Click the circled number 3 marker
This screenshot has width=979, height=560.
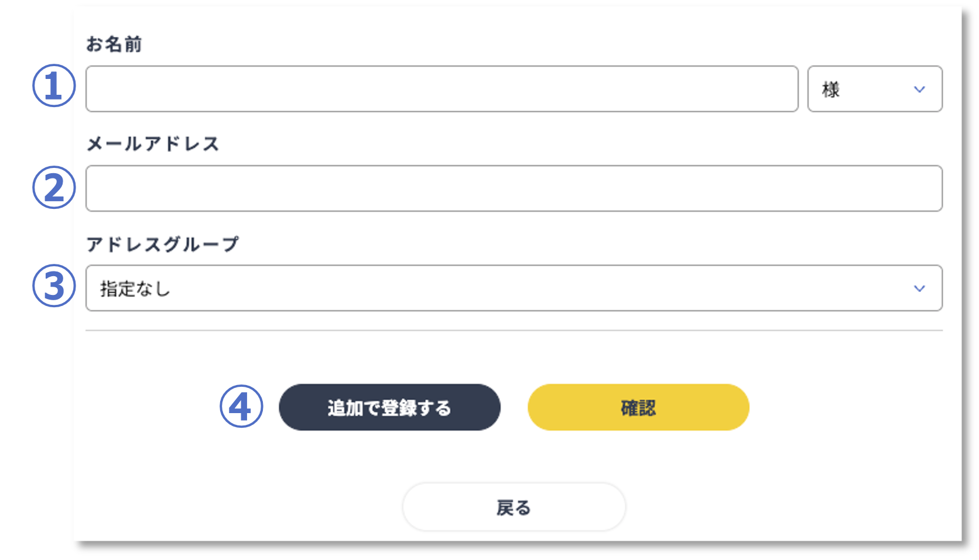click(53, 286)
